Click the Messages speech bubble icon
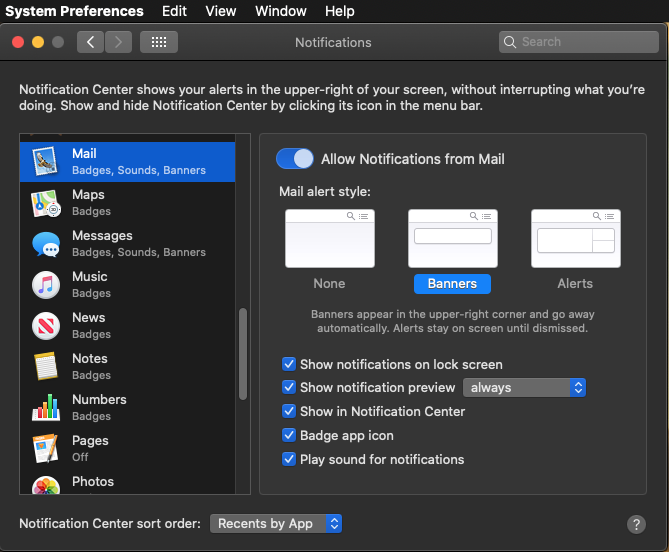Screen dimensions: 669x552 46,244
